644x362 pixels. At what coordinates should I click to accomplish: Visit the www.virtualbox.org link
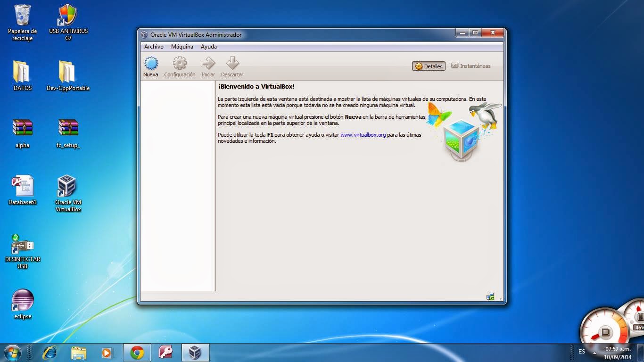(363, 134)
